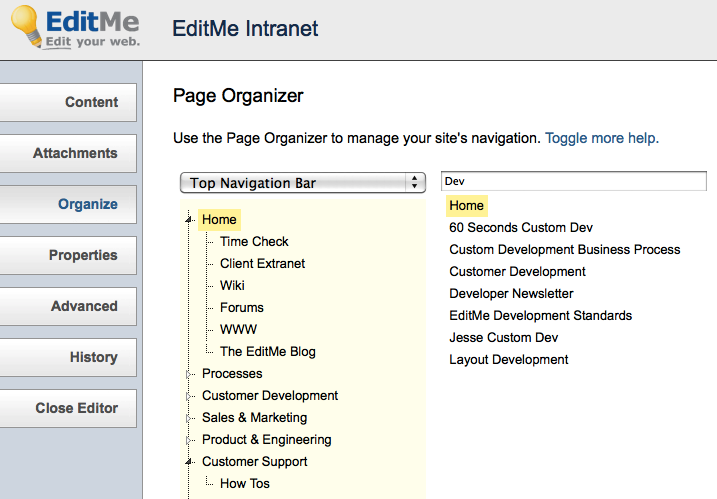The height and width of the screenshot is (499, 717).
Task: Collapse the Home tree node
Action: (188, 220)
